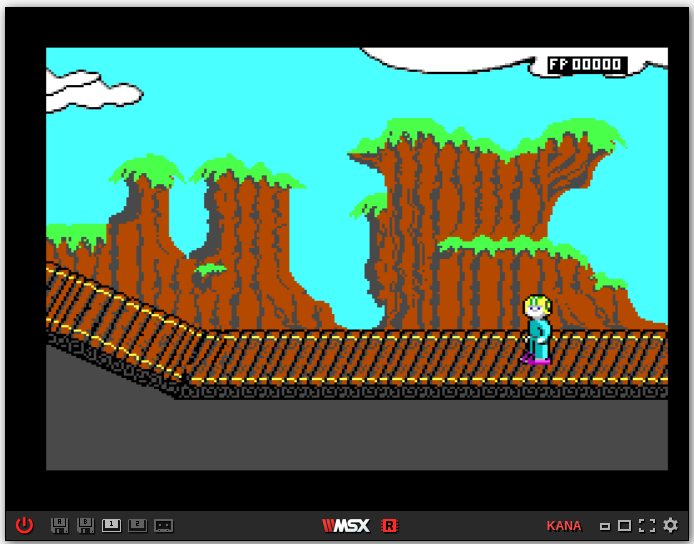Open cartridge slot 2 icon
Image resolution: width=694 pixels, height=544 pixels.
138,525
